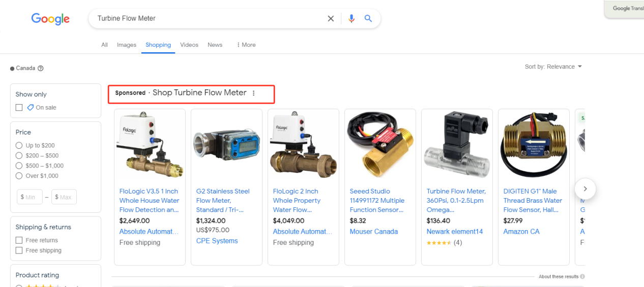Open DIGITEN G1" Male Thread Brass link
Viewport: 644px width, 287px height.
coord(533,201)
